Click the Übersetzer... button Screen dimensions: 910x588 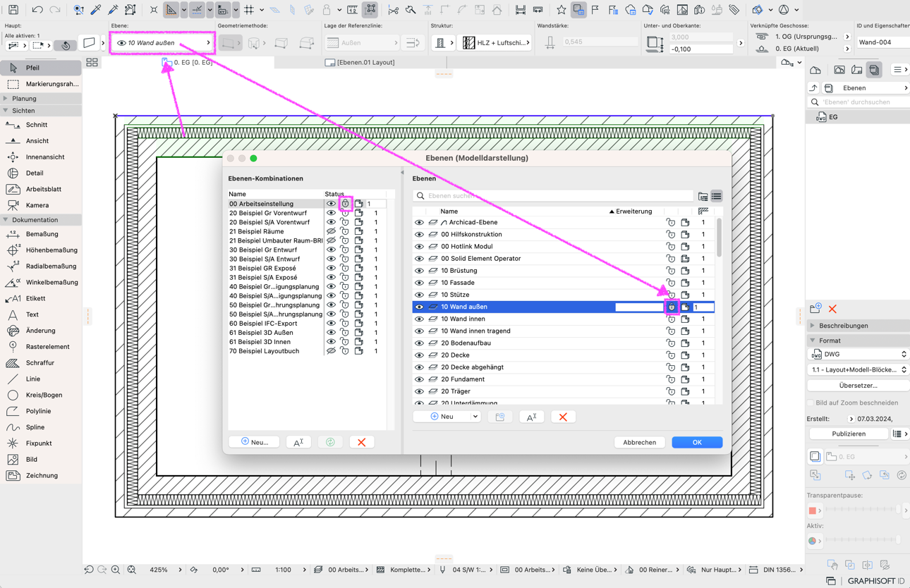[x=859, y=386]
